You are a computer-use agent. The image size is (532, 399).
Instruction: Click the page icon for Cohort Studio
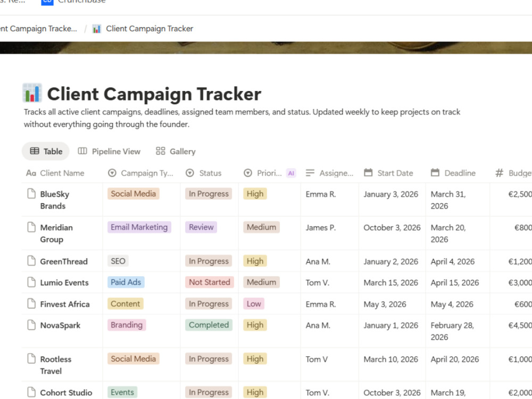coord(31,392)
